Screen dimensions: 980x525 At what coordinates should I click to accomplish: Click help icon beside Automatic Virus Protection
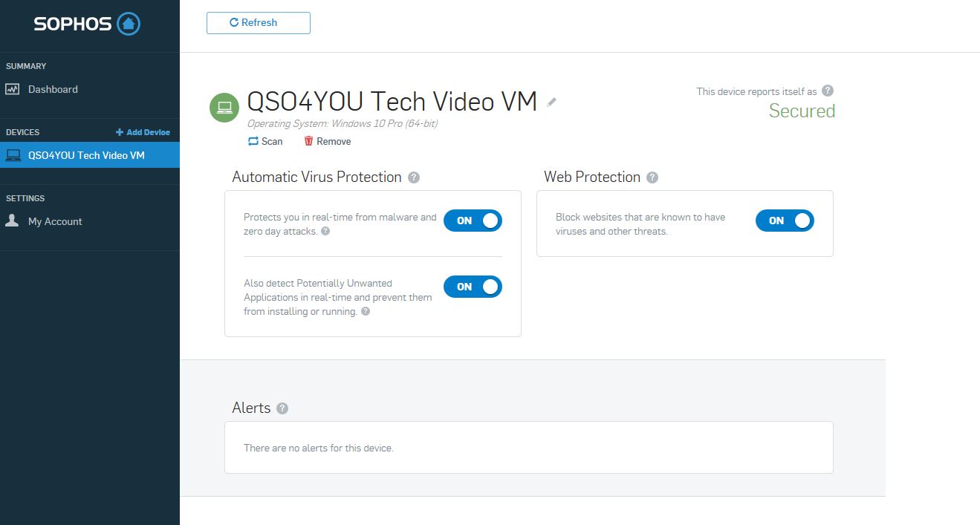pyautogui.click(x=414, y=177)
